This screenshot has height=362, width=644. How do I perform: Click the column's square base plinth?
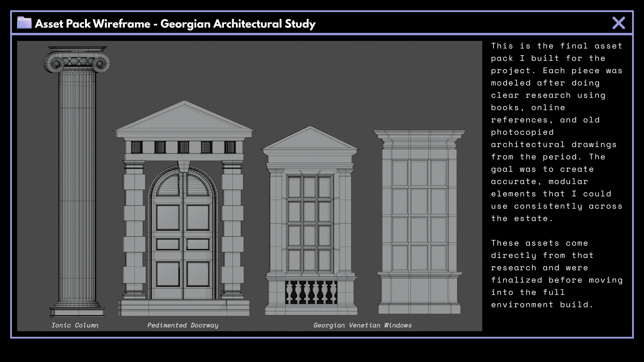point(77,312)
